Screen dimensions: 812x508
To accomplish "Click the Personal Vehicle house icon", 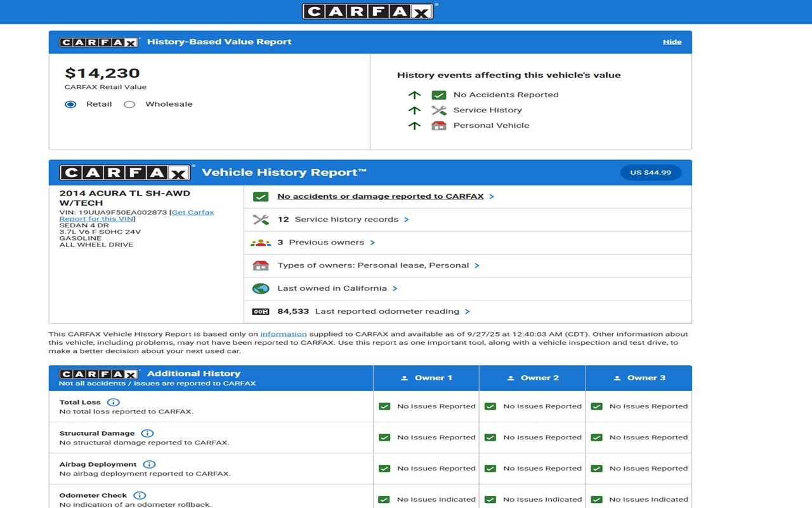I will 439,126.
